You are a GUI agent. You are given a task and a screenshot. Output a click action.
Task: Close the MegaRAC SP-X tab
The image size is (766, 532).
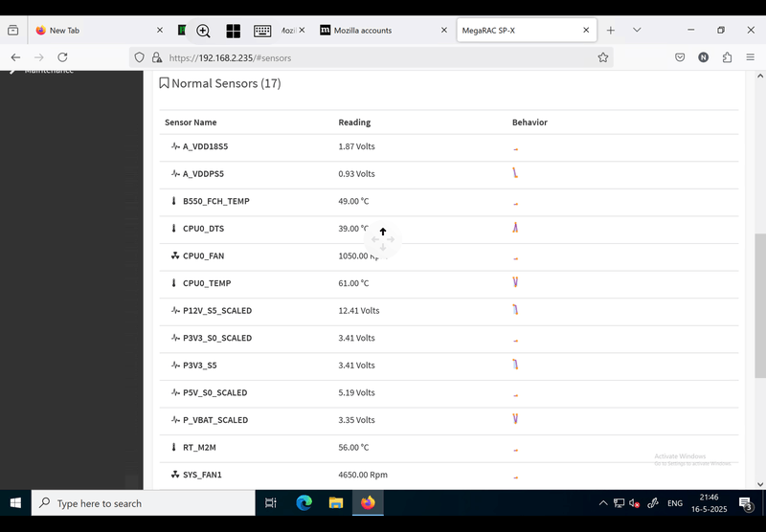pos(586,31)
